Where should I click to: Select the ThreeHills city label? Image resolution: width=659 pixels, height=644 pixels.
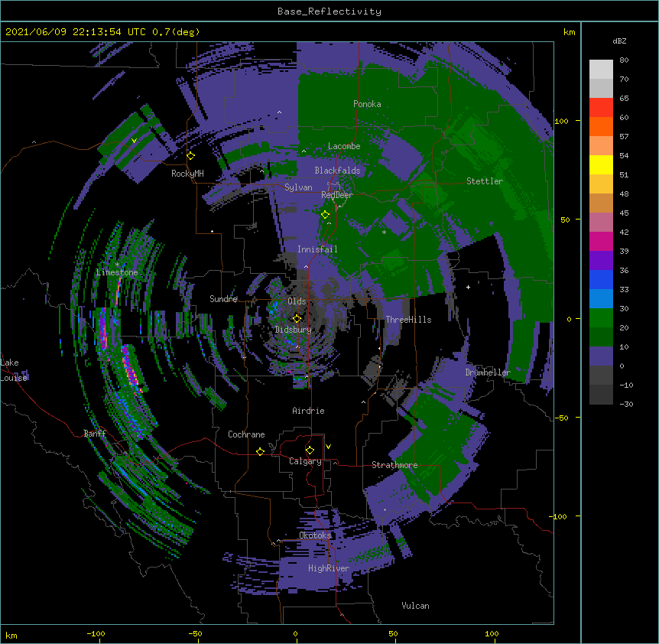[x=408, y=320]
